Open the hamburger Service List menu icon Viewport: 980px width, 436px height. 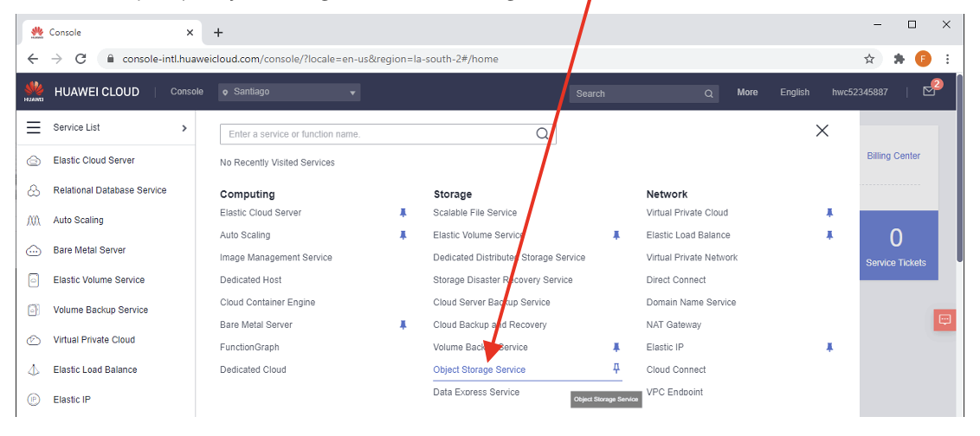[34, 127]
